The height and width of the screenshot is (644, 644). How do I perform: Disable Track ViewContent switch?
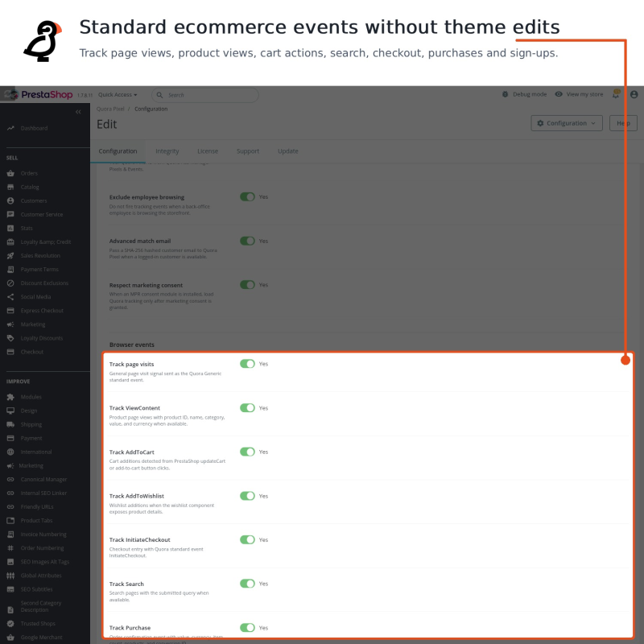pyautogui.click(x=247, y=408)
